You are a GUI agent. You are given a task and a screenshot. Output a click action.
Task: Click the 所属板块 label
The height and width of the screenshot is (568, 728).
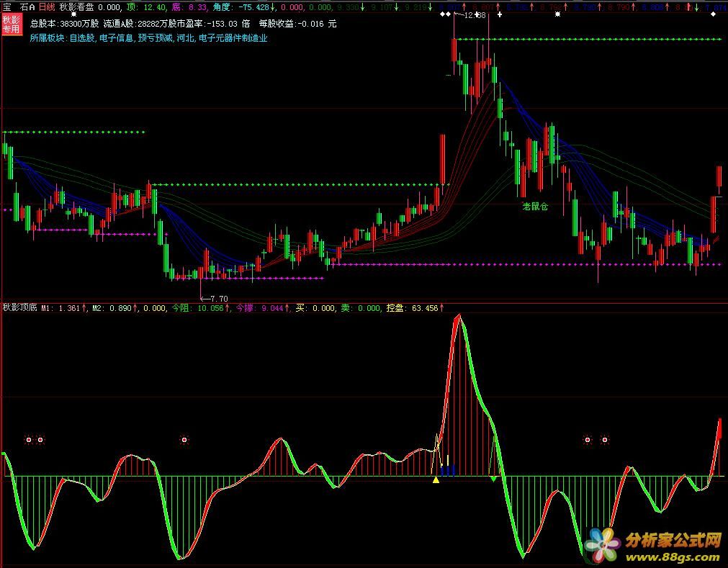tap(48, 38)
